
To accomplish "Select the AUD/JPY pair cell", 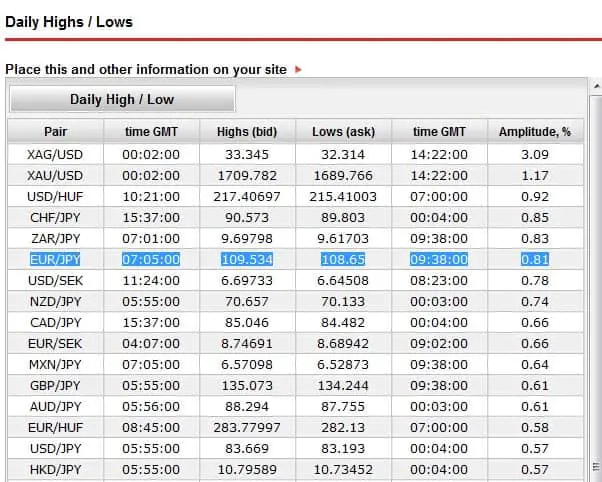I will [55, 406].
